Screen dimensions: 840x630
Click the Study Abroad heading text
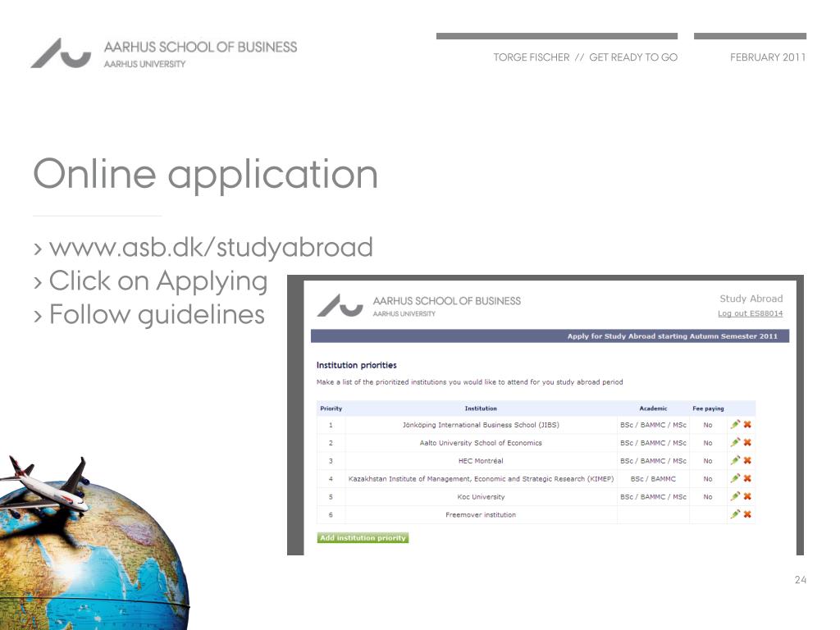pyautogui.click(x=751, y=299)
